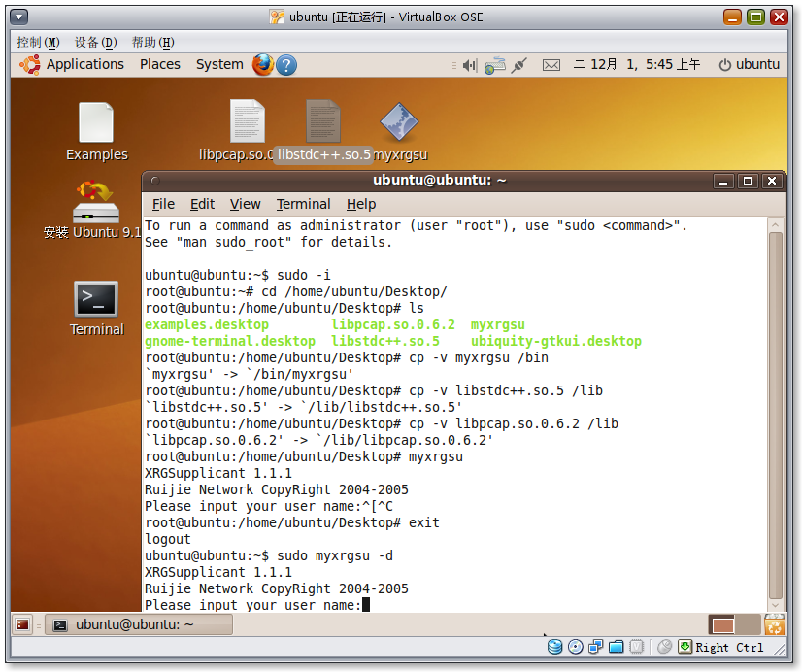
Task: Open the blue question-mark help launcher
Action: coord(286,65)
